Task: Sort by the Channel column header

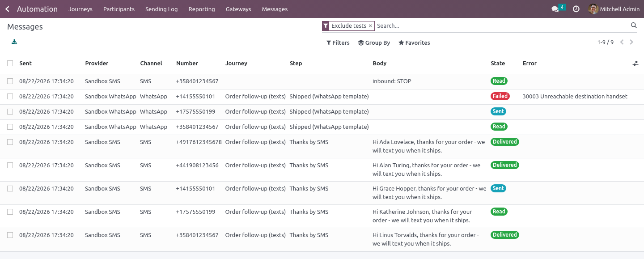Action: pos(151,64)
